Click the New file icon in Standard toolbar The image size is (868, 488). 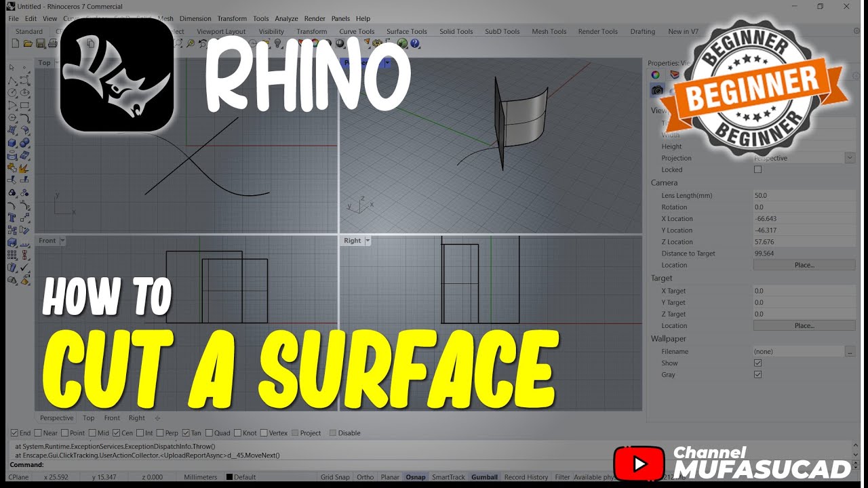pos(16,43)
